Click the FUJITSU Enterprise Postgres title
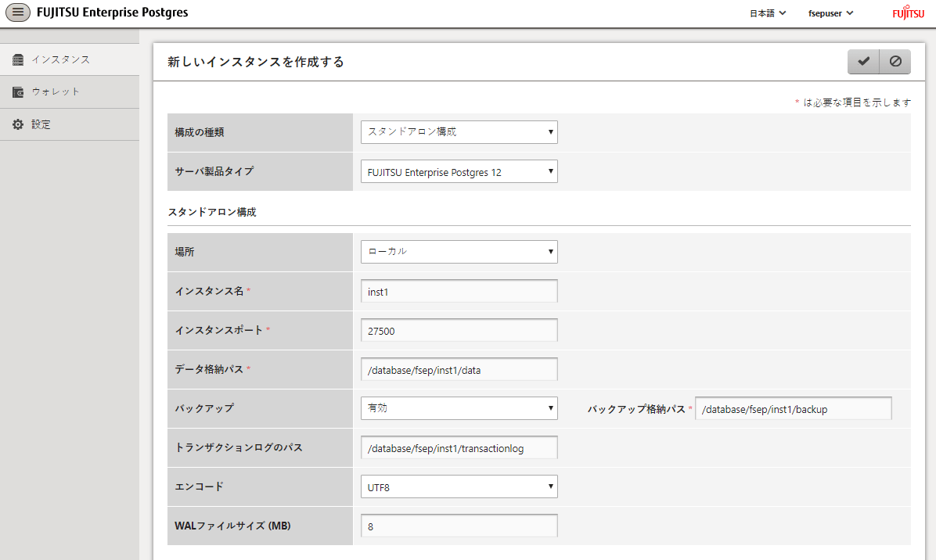This screenshot has height=560, width=936. tap(112, 13)
